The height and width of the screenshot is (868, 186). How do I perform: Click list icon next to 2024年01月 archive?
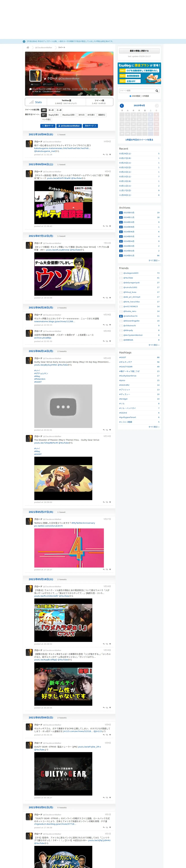click(x=121, y=255)
